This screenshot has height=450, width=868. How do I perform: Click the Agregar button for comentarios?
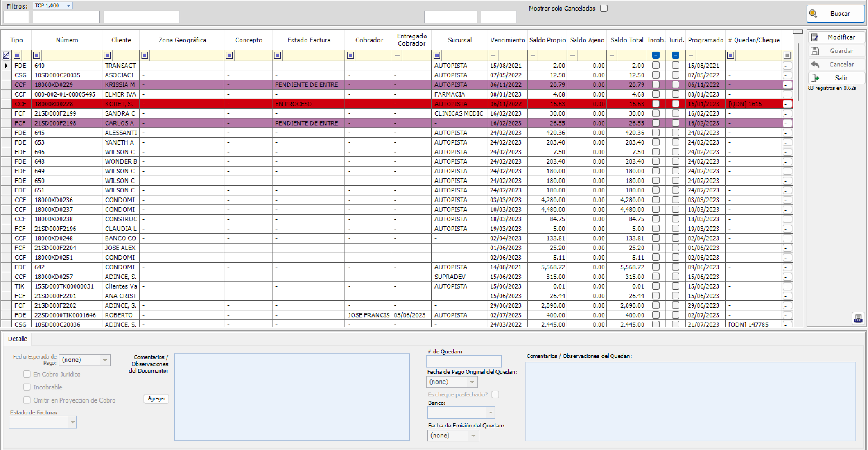click(156, 398)
